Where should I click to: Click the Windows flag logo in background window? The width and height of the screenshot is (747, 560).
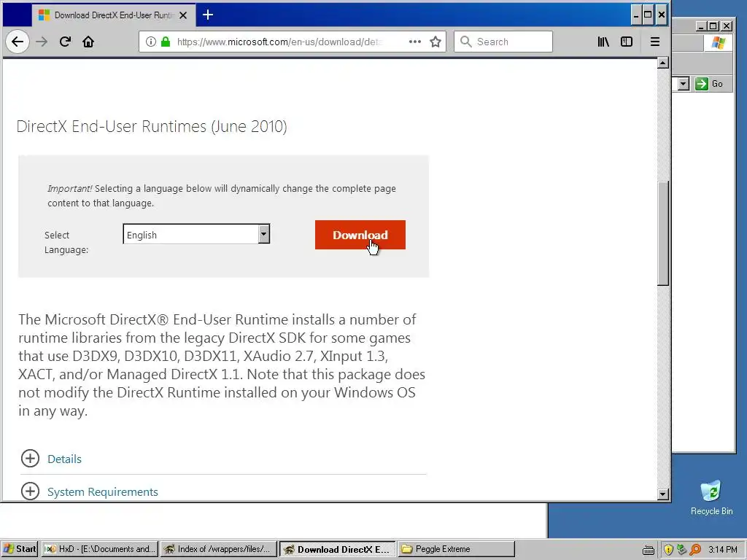coord(718,43)
